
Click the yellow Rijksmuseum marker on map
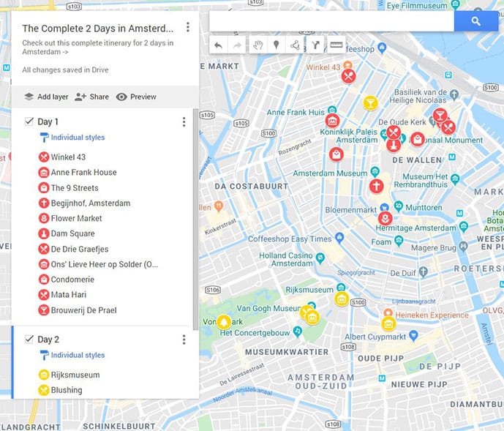point(342,299)
